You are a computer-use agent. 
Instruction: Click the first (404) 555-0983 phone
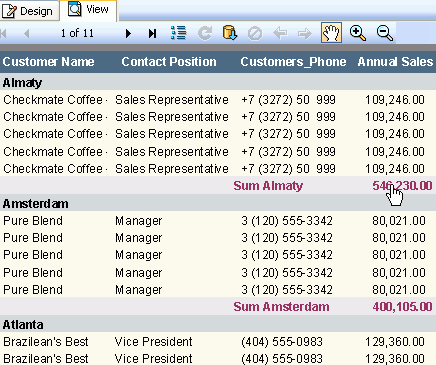pos(282,342)
